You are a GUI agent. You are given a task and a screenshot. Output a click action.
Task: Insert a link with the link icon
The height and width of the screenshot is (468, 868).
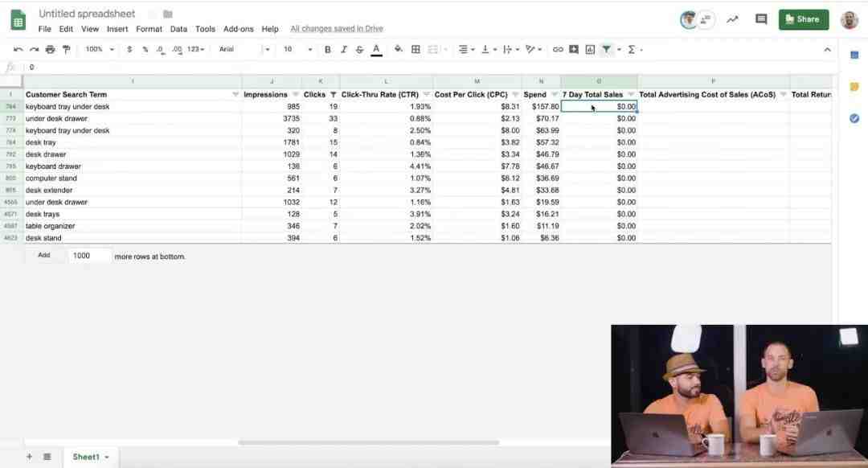[558, 49]
